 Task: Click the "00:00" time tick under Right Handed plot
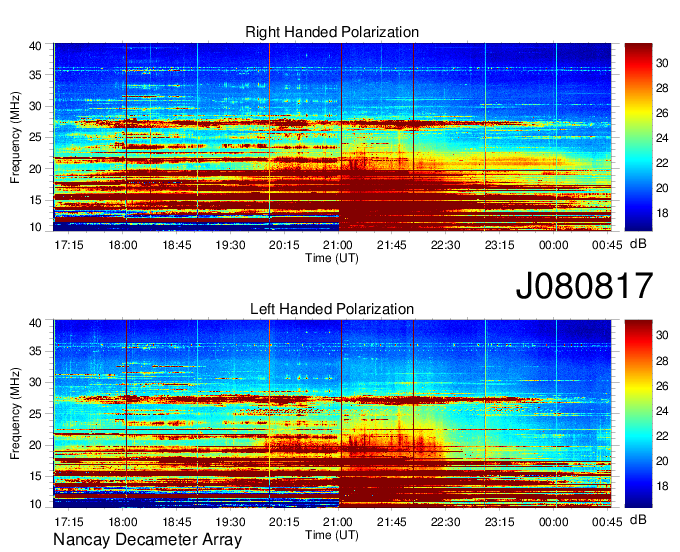point(553,245)
